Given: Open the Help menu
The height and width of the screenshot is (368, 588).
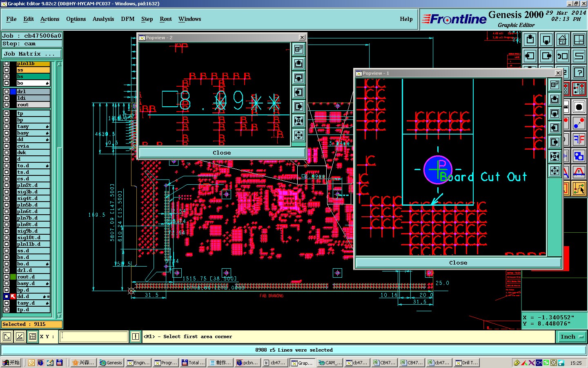Looking at the screenshot, I should point(406,19).
